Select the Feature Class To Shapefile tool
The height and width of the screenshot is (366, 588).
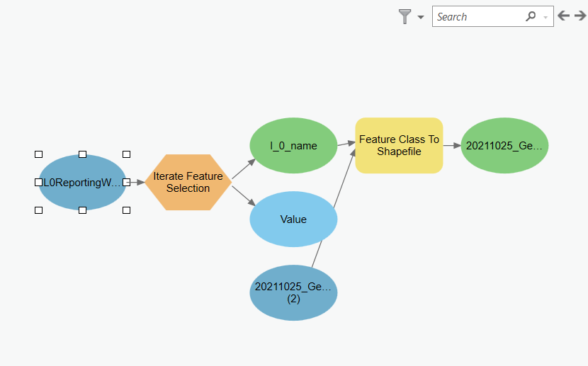(x=399, y=145)
